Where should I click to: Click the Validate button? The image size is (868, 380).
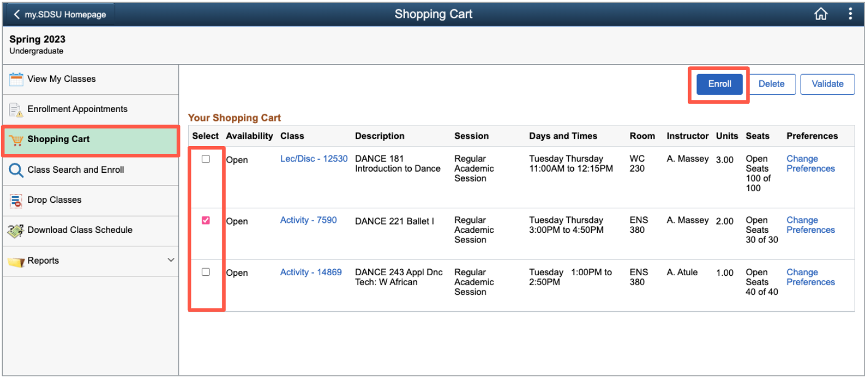(827, 84)
